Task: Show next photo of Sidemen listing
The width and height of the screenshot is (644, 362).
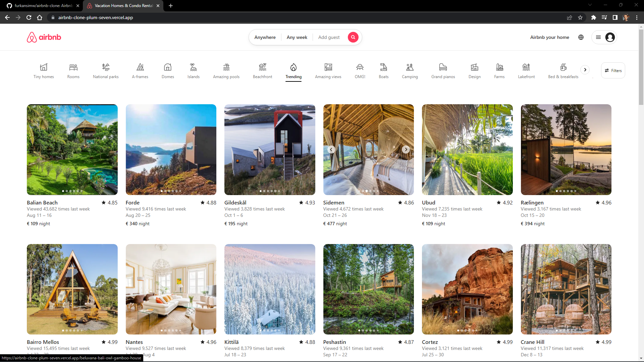Action: (x=406, y=149)
